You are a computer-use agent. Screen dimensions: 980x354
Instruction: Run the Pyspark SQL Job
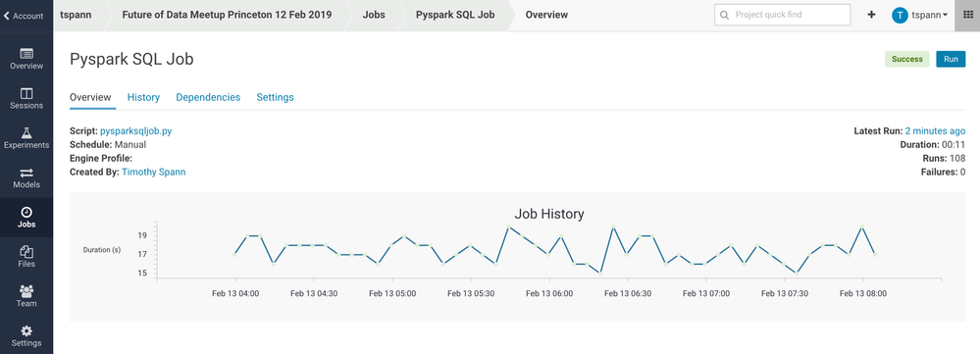coord(951,59)
